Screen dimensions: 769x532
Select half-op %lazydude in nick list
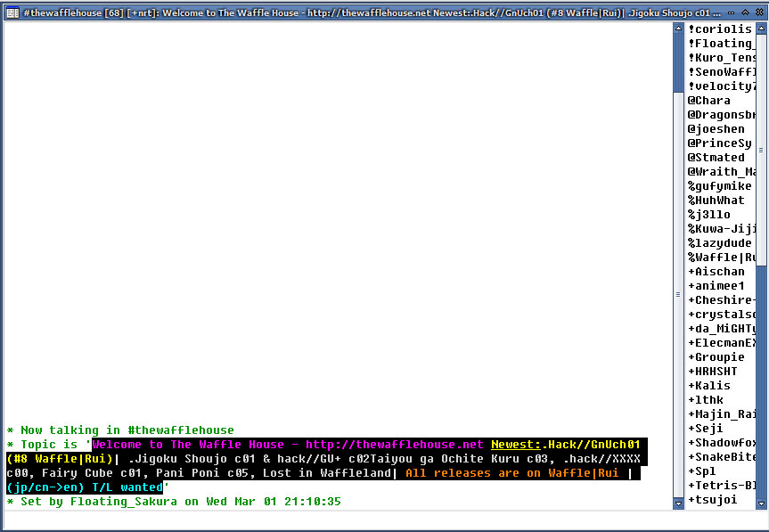coord(721,243)
